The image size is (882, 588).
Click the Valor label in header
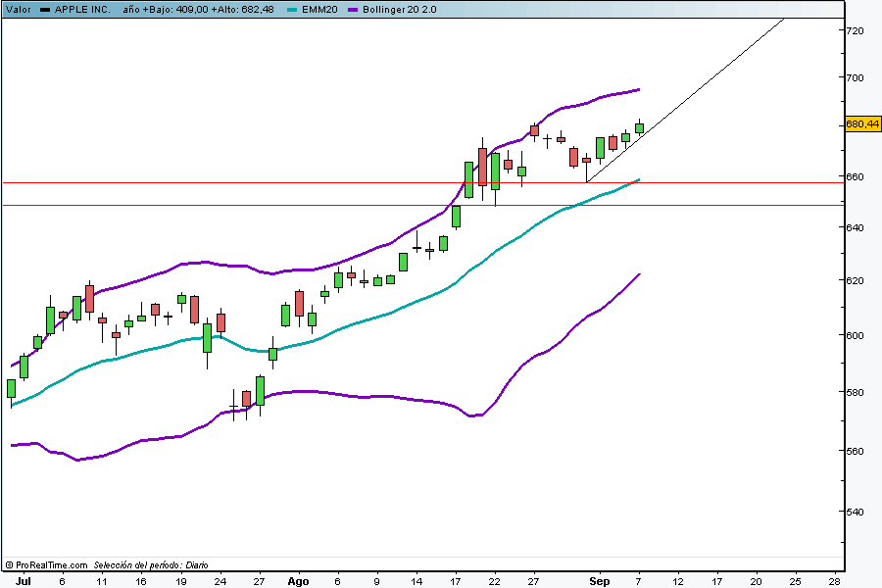point(18,9)
